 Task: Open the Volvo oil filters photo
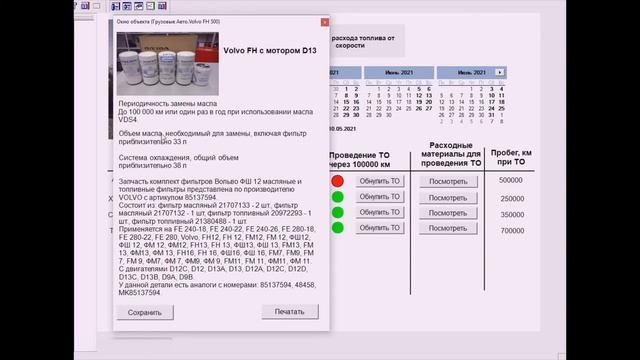[x=167, y=64]
